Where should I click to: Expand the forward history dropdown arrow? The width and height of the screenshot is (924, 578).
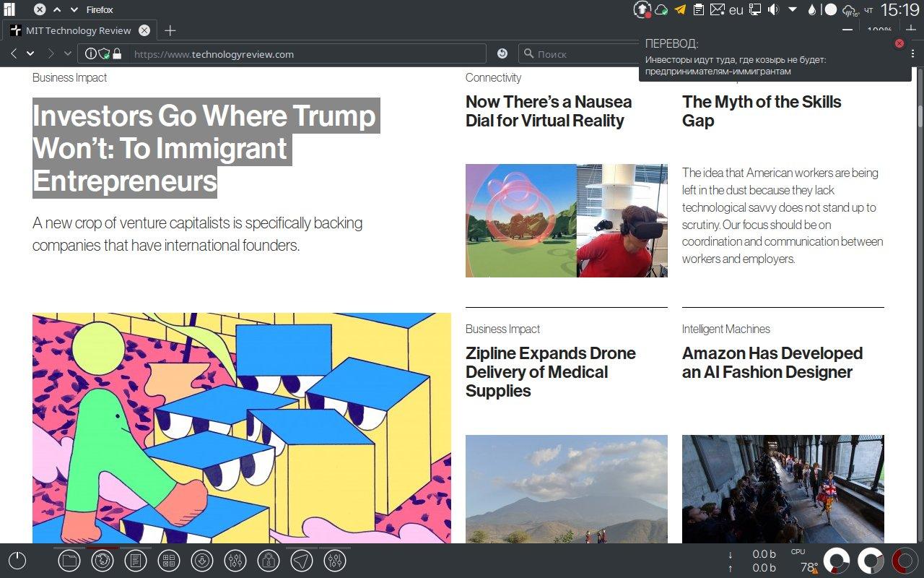pyautogui.click(x=68, y=53)
